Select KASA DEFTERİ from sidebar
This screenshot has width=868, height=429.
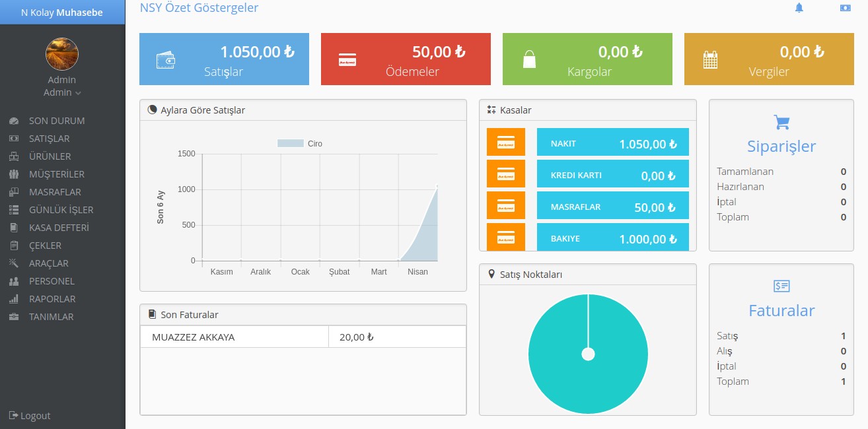(59, 228)
